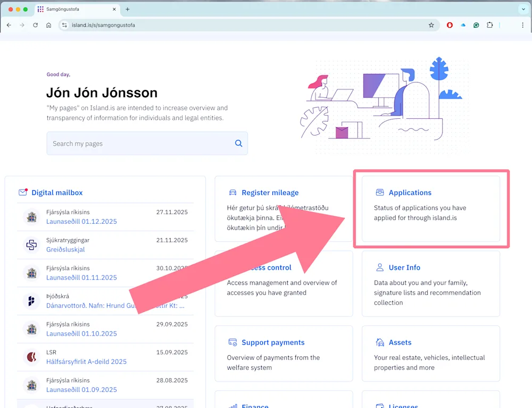Open the User Info card
Image resolution: width=532 pixels, height=408 pixels.
click(431, 284)
